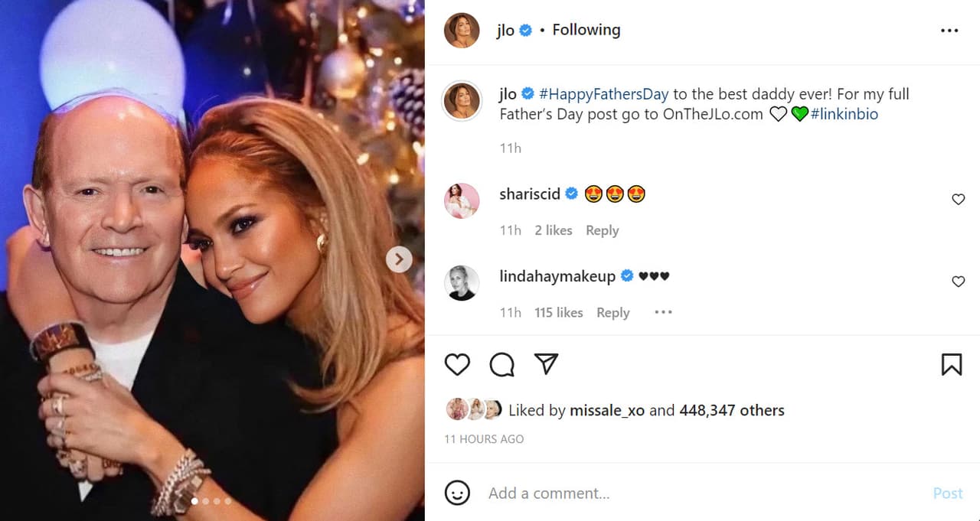This screenshot has width=980, height=521.
Task: Click the Add a comment field
Action: click(689, 493)
